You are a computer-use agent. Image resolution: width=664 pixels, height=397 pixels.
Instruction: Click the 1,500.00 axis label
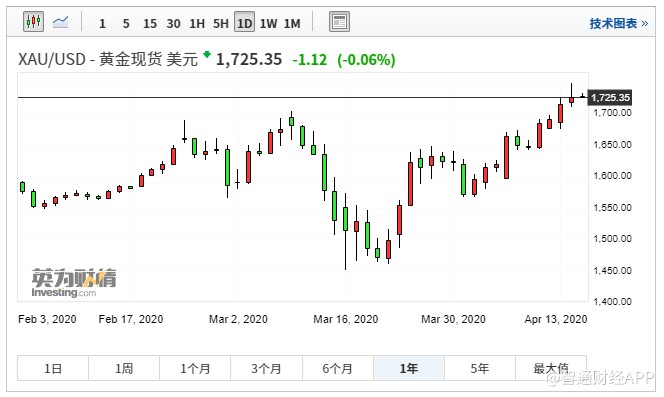click(612, 239)
